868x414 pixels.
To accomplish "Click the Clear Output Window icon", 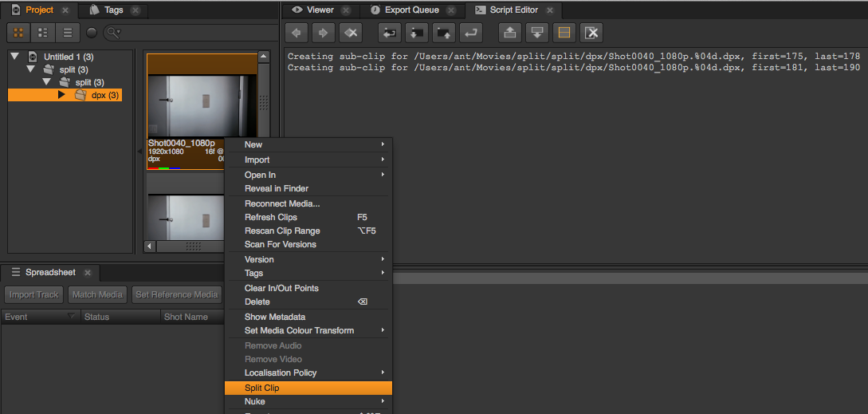I will tap(591, 33).
